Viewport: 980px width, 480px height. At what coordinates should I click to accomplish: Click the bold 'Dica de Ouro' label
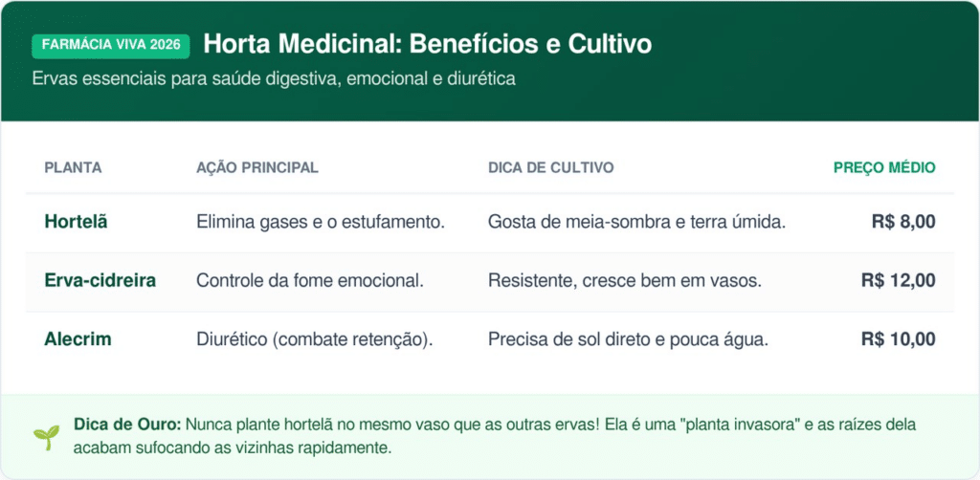pos(126,424)
